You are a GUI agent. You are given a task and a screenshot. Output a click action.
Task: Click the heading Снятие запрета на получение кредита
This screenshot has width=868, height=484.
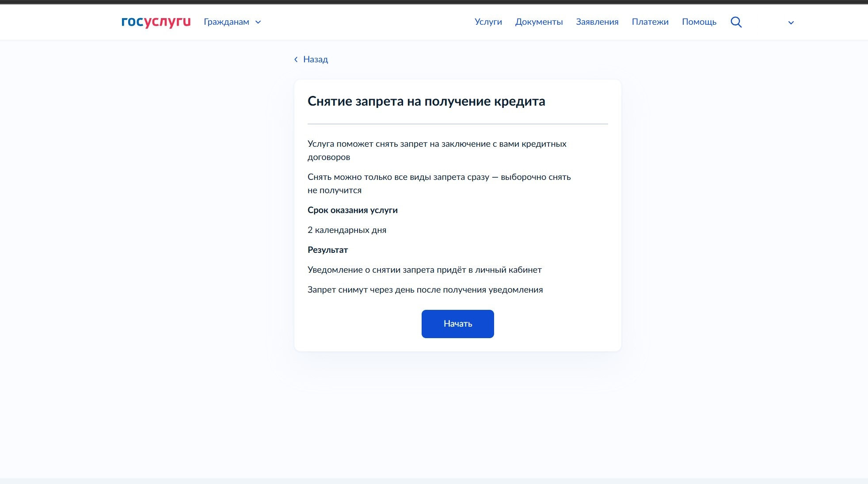point(426,101)
